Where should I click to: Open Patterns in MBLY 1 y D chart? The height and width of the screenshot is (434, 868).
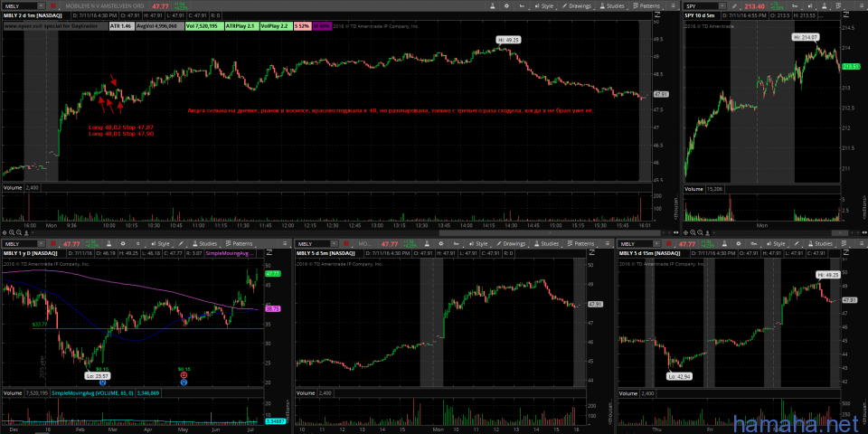(240, 244)
